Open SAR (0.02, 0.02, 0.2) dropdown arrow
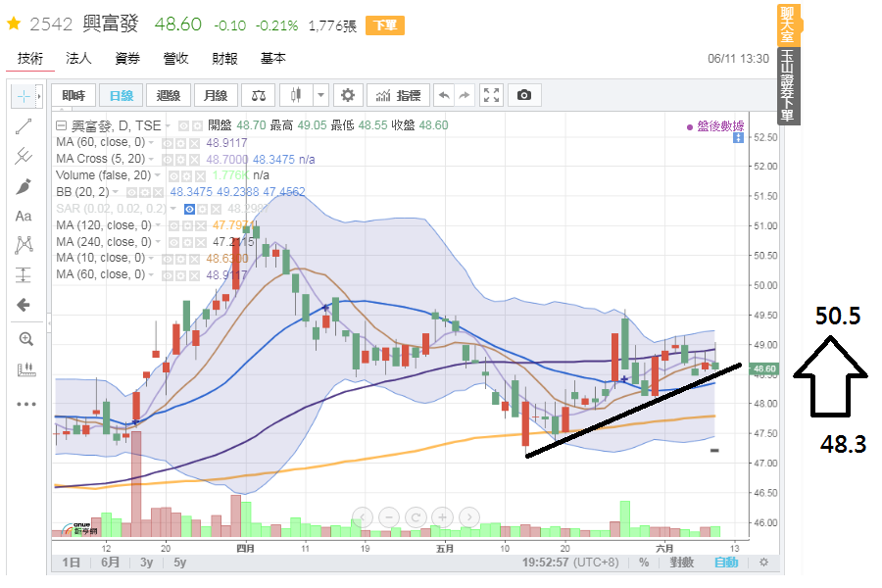 [x=173, y=209]
